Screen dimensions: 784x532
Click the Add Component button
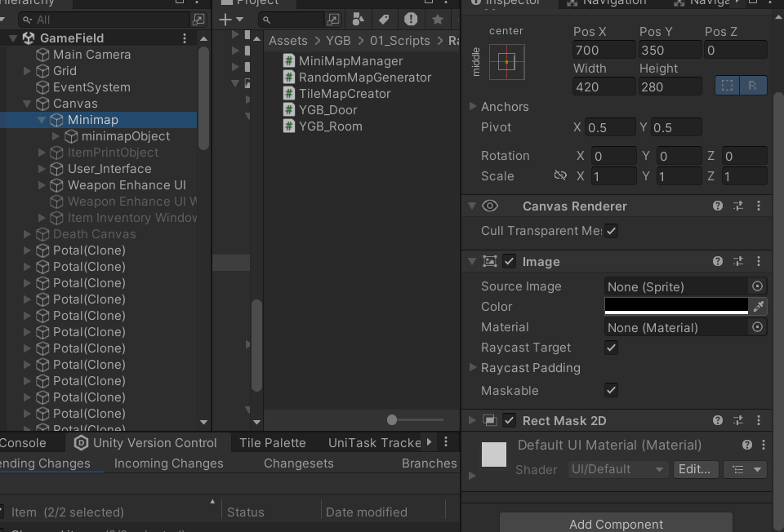pos(616,524)
